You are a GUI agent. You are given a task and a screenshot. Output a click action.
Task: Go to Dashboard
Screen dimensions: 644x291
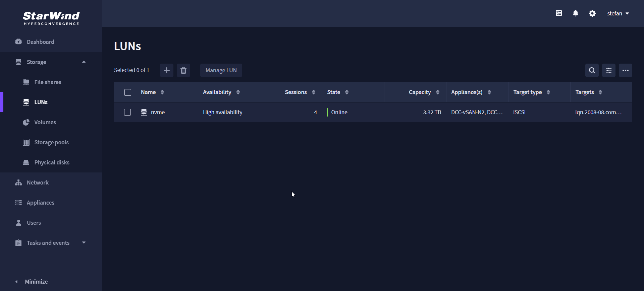(40, 42)
